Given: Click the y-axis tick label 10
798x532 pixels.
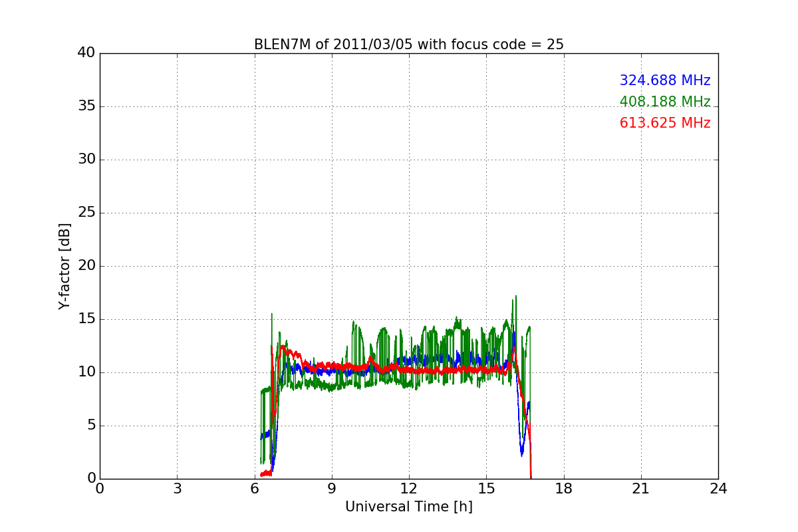Looking at the screenshot, I should click(86, 372).
